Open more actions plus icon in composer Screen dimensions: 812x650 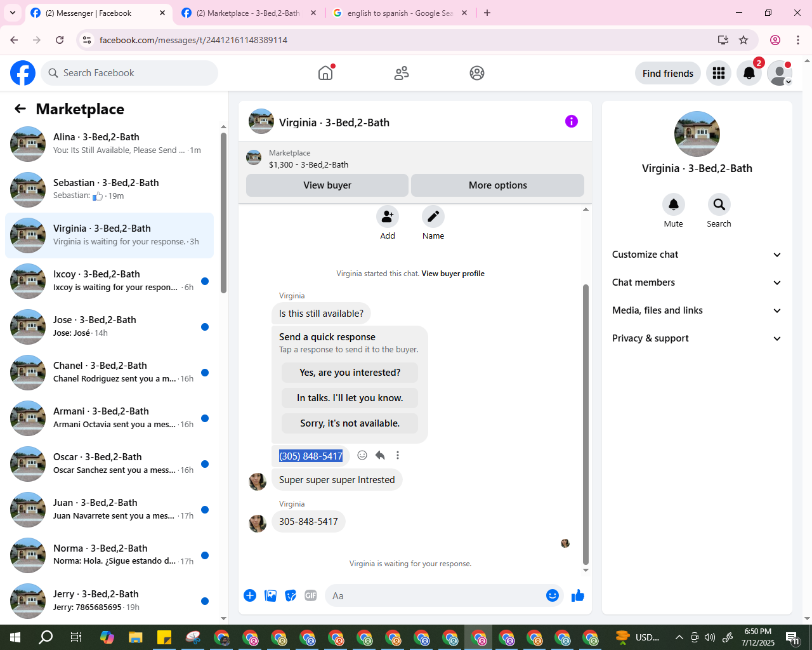[x=250, y=595]
